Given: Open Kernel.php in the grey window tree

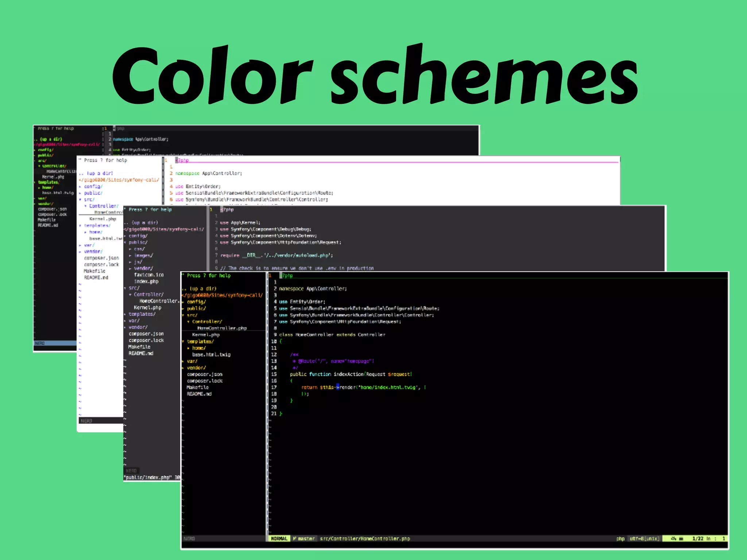Looking at the screenshot, I should point(148,308).
